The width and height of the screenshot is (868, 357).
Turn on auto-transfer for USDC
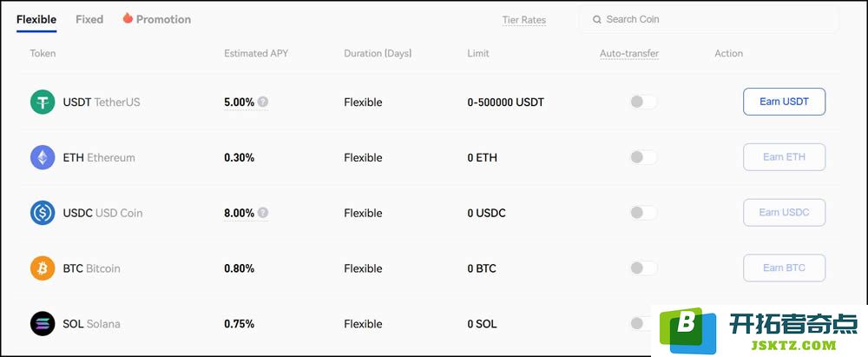(x=643, y=213)
